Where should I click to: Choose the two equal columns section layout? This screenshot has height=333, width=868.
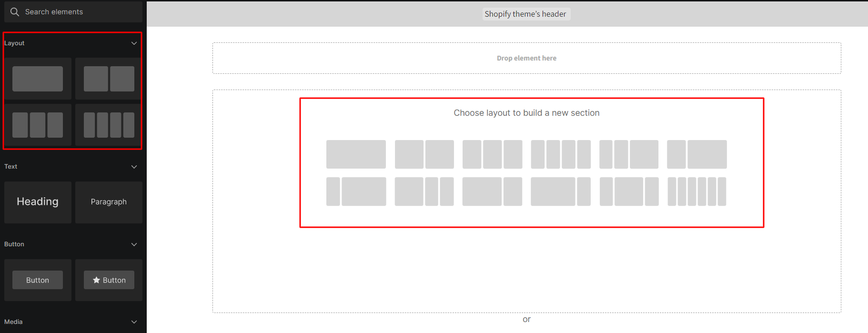(424, 154)
